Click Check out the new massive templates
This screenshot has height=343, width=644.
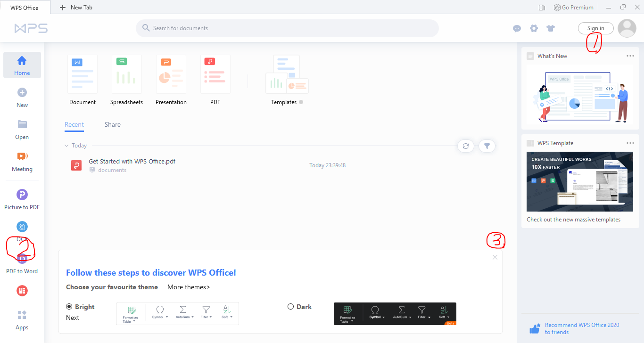(x=573, y=220)
